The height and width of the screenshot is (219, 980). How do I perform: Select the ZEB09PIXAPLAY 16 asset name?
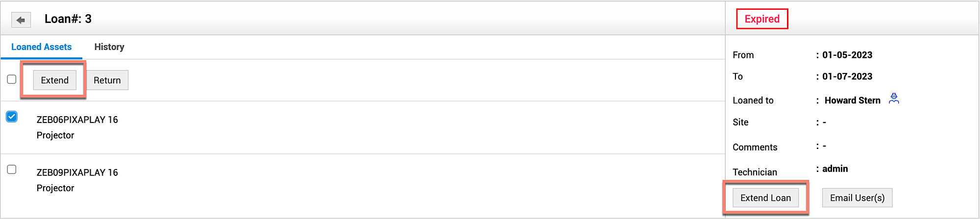77,172
